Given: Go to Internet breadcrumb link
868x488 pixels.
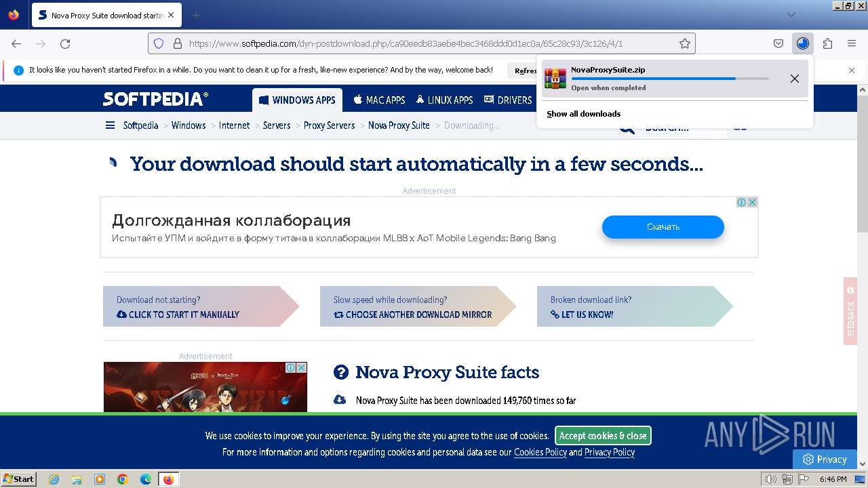Looking at the screenshot, I should tap(234, 125).
